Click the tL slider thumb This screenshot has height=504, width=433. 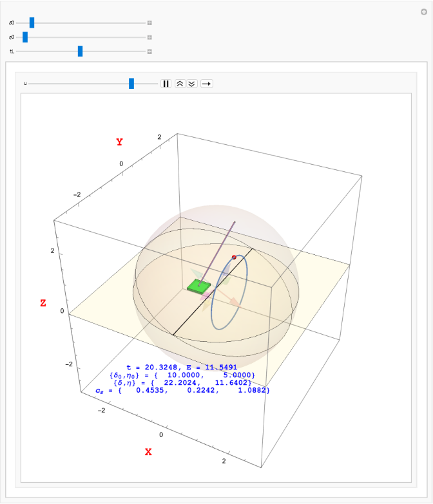pos(80,51)
